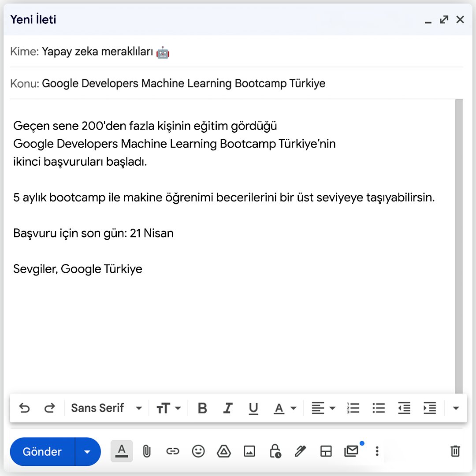Image resolution: width=476 pixels, height=476 pixels.
Task: Open more options three-dot menu
Action: tap(377, 451)
